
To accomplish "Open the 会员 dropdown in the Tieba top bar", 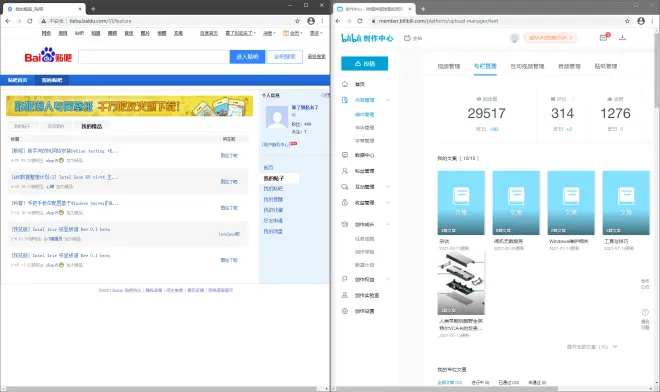I will tap(293, 33).
